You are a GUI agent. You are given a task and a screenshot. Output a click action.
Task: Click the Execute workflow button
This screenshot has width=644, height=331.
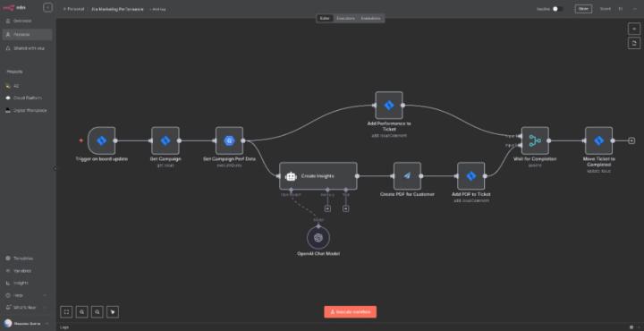point(350,311)
